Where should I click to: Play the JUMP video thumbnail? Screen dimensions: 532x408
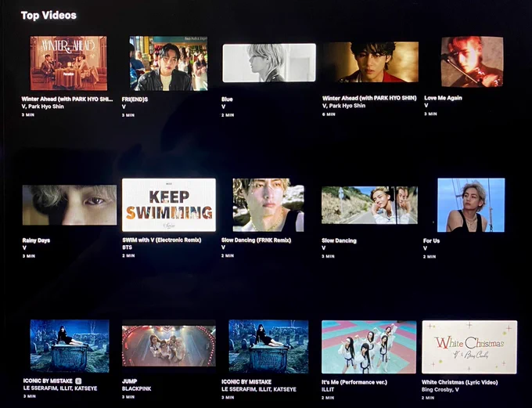coord(169,346)
